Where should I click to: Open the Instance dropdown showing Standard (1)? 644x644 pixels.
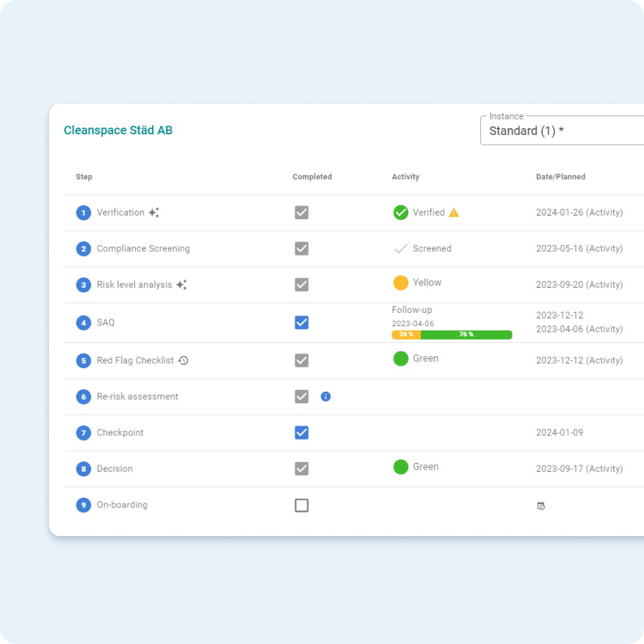[x=560, y=130]
